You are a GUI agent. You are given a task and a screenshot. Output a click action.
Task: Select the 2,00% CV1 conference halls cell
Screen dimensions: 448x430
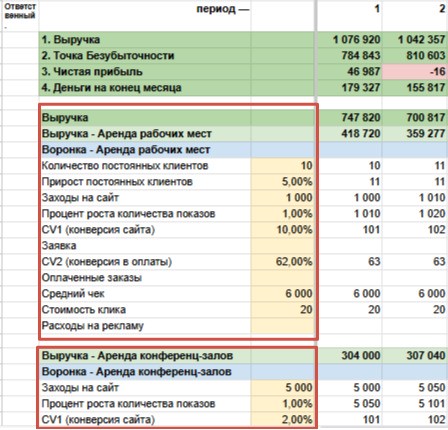tap(282, 420)
